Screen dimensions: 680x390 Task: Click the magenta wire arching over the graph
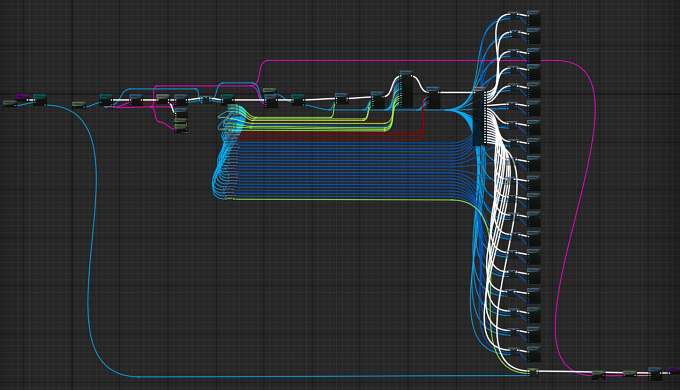(390, 61)
